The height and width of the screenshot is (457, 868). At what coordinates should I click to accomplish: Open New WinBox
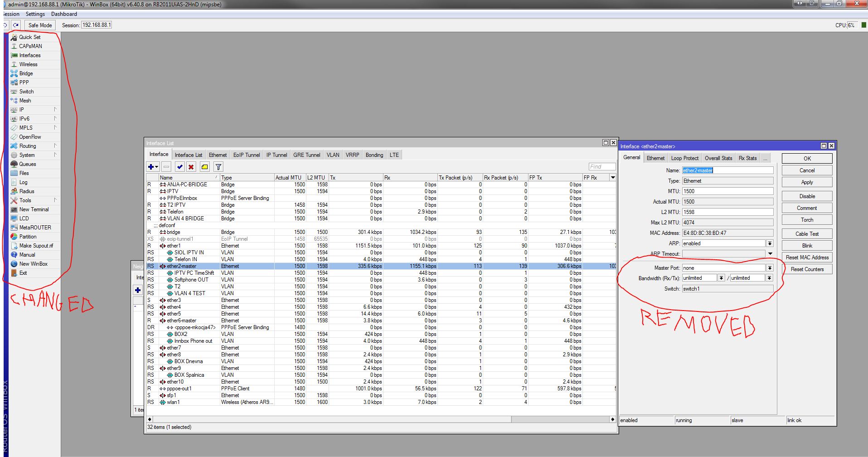pos(33,264)
